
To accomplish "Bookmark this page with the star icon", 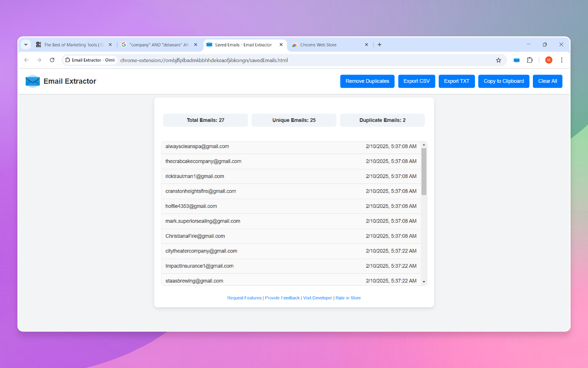I will click(x=498, y=60).
